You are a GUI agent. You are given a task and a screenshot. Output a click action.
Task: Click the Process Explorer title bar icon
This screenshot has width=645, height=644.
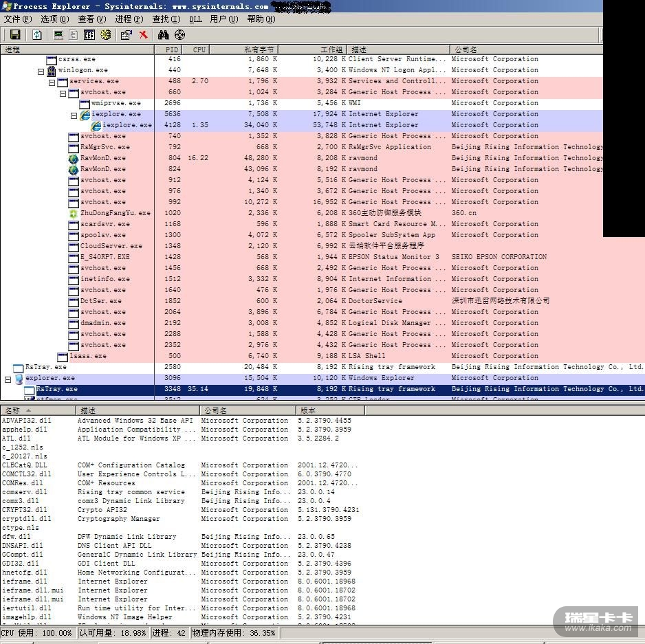6,6
